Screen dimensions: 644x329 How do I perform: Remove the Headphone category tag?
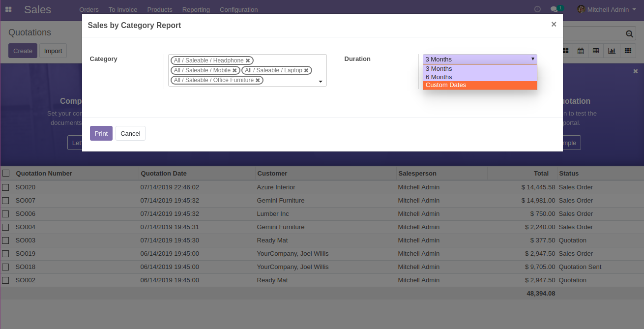tap(248, 60)
